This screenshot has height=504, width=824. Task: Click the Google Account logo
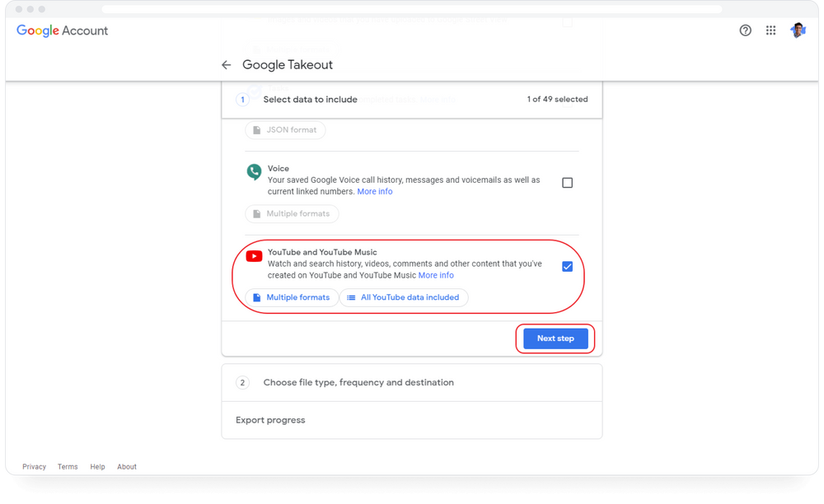pyautogui.click(x=62, y=30)
